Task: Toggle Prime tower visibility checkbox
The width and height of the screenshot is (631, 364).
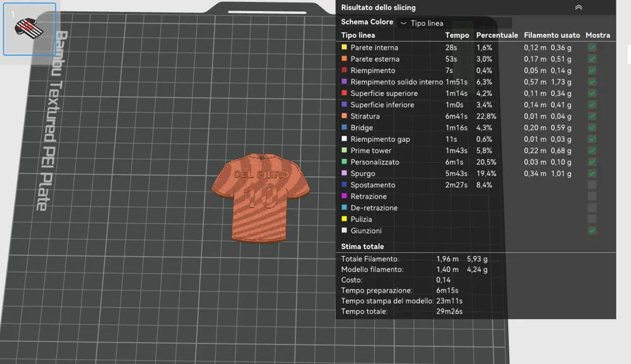Action: 592,150
